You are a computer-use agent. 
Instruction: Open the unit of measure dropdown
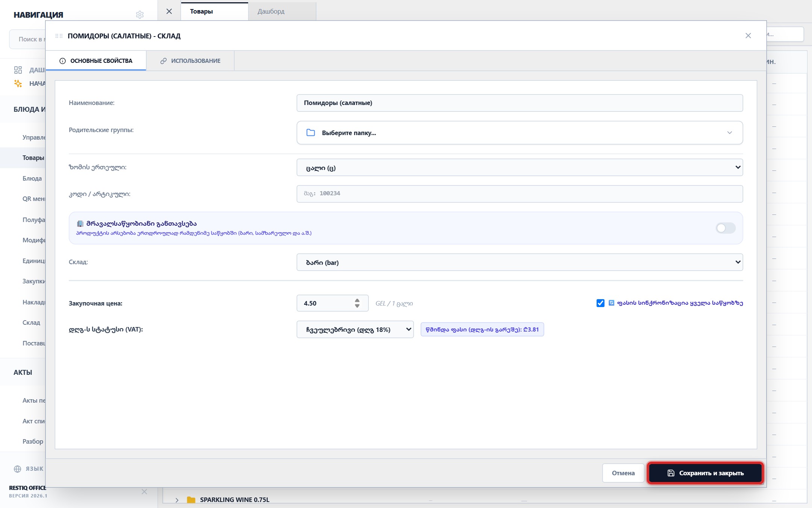(x=520, y=167)
